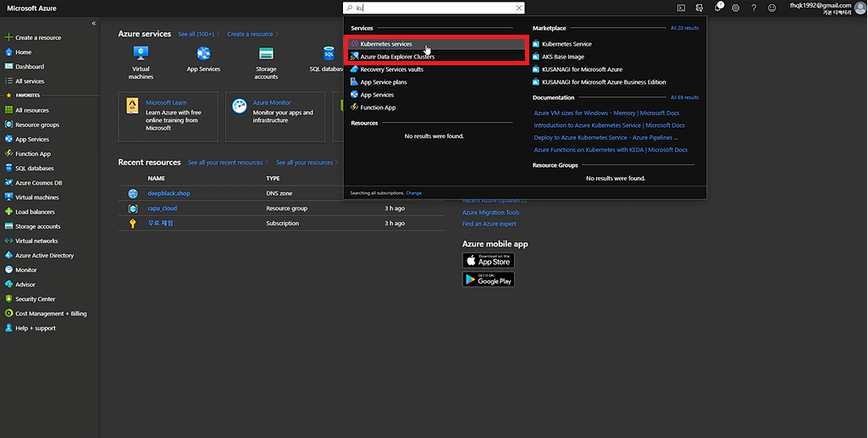Click inside the portal search field

coord(434,8)
